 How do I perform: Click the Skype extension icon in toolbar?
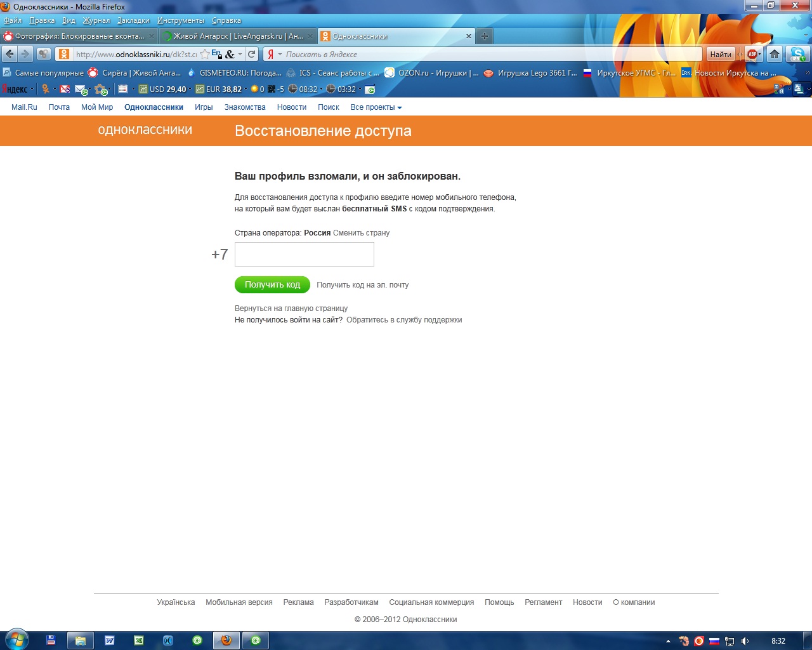click(x=797, y=55)
